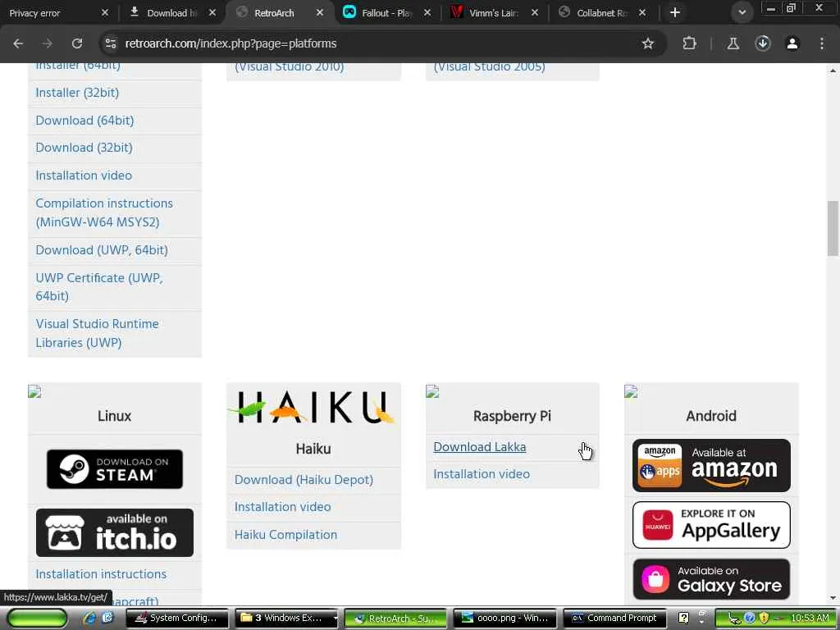Screen dimensions: 840x630
Task: Click Download Lakka link
Action: coord(479,447)
